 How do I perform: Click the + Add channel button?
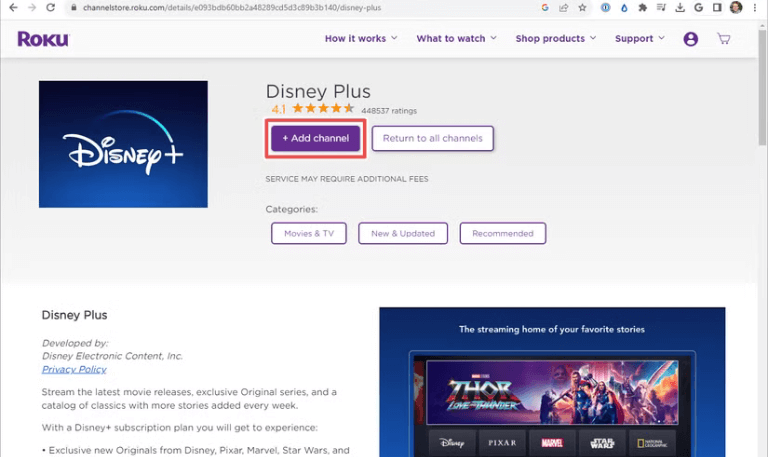tap(315, 138)
